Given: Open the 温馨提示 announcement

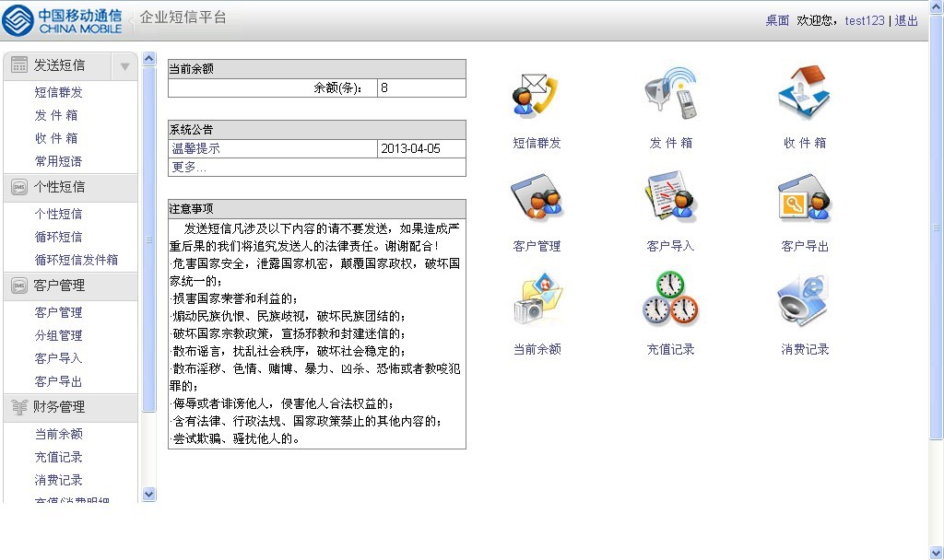Looking at the screenshot, I should [196, 148].
